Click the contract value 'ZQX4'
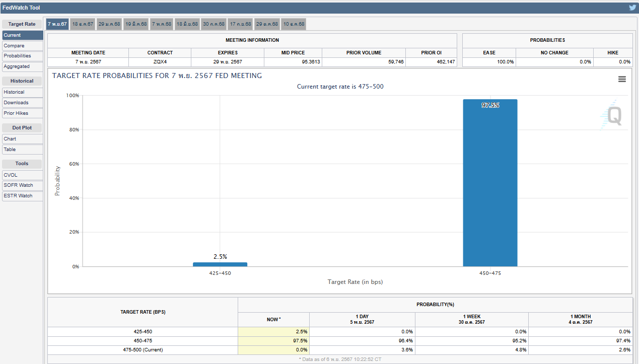 (160, 62)
